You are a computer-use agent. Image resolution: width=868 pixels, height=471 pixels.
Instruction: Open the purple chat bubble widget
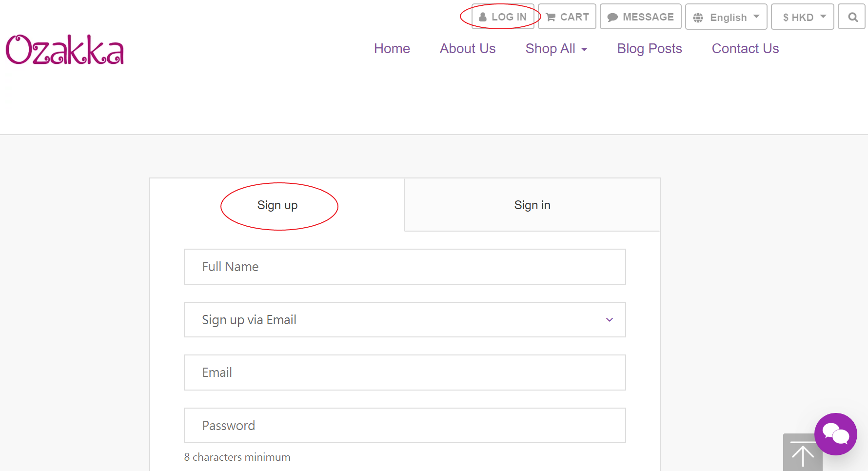(835, 433)
